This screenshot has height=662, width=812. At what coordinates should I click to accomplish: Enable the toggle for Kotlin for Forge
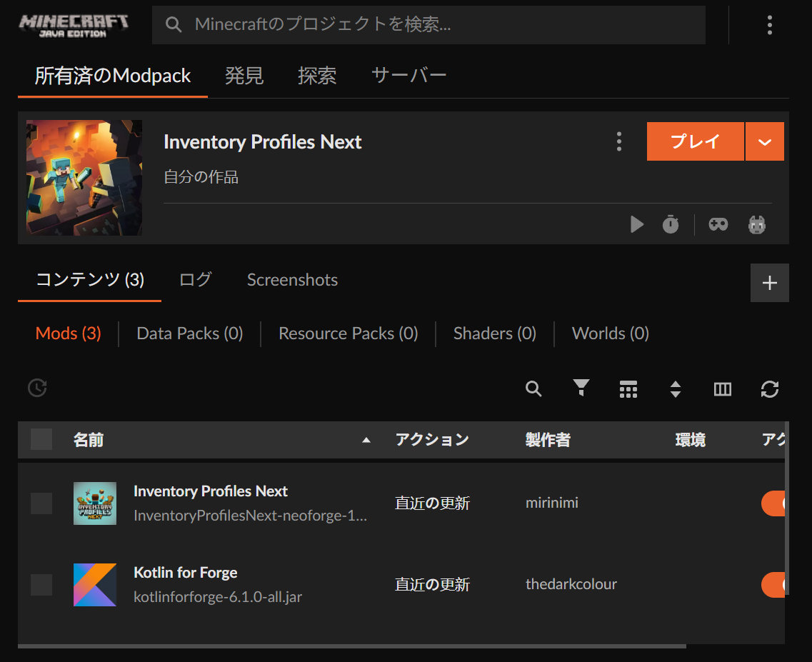coord(778,584)
